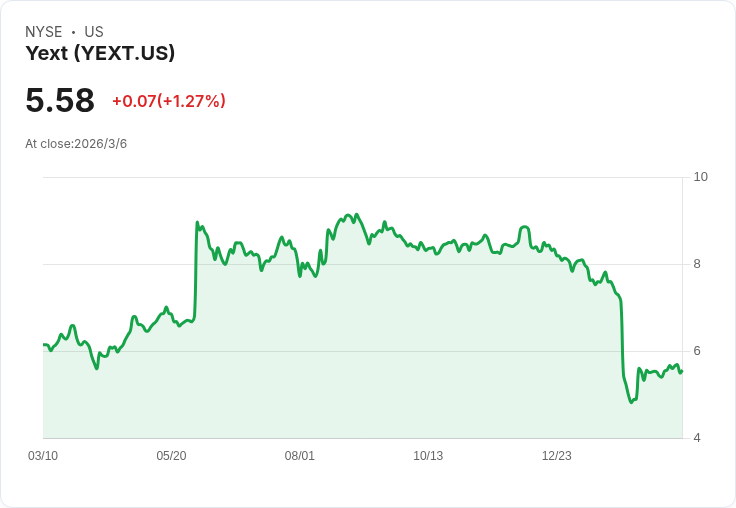
Task: Click the current price 5.58
Action: tap(60, 100)
